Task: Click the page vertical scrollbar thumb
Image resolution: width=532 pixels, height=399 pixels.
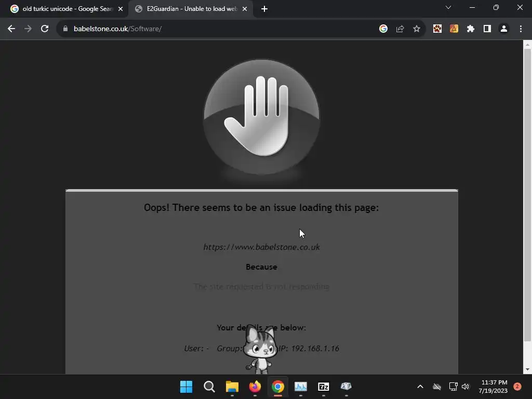Action: point(527,195)
